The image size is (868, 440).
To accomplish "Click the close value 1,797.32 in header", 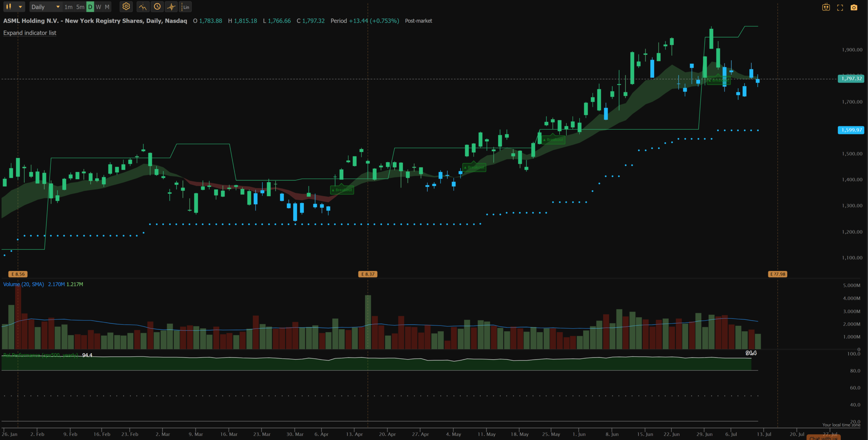I will tap(313, 21).
